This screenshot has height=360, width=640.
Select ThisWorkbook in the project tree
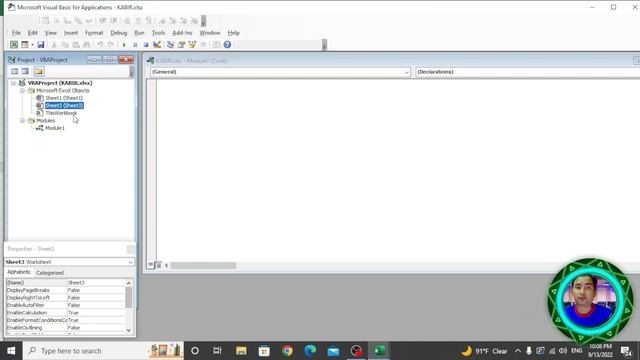tap(61, 113)
